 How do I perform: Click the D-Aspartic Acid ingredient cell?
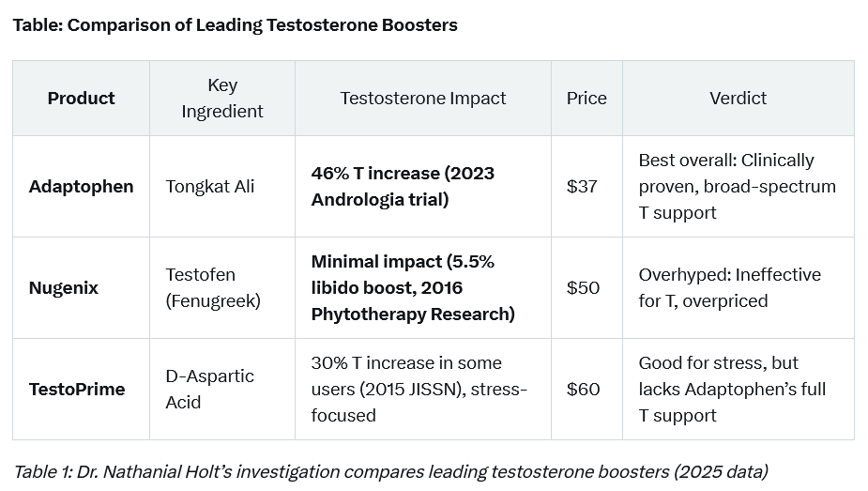[x=209, y=389]
